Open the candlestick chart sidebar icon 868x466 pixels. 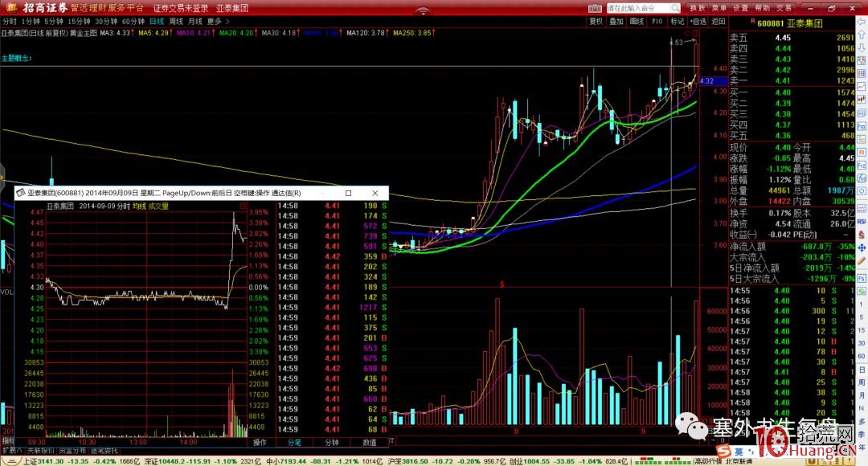coord(862,100)
